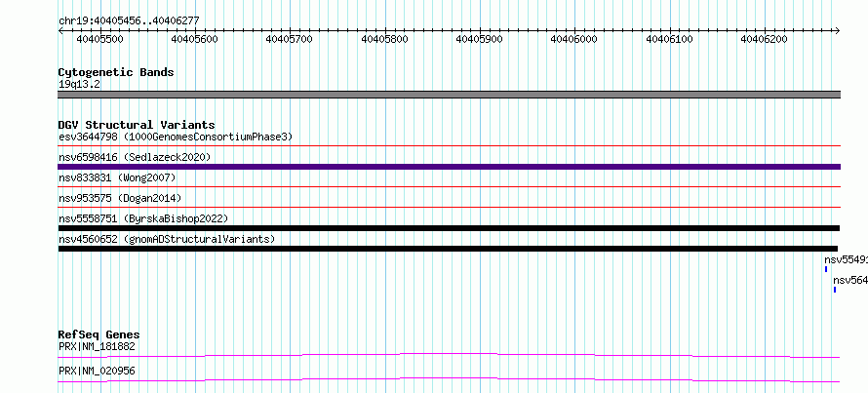
Task: Select the magenta PRX|NM_020956 gene line
Action: click(449, 379)
